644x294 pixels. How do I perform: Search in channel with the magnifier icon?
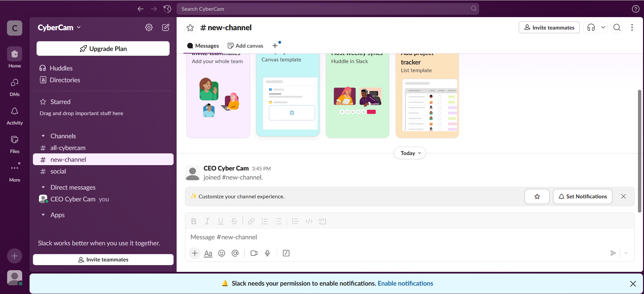click(617, 28)
